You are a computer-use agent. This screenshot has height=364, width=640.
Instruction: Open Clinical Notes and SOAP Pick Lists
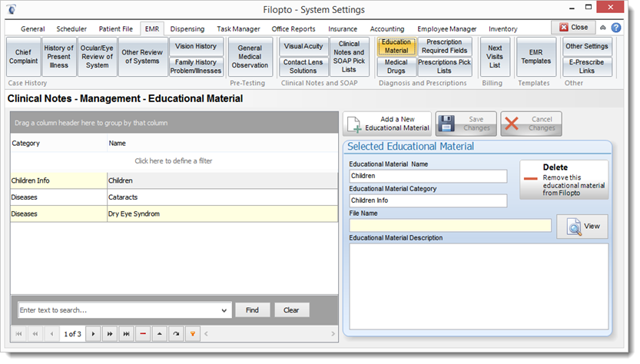click(349, 57)
